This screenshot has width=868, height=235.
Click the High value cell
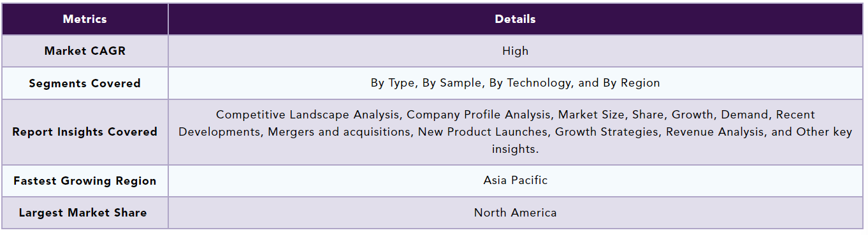(x=515, y=51)
